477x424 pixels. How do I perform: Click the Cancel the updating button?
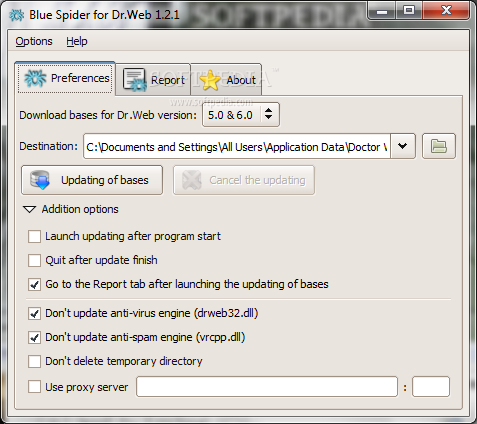[x=244, y=180]
